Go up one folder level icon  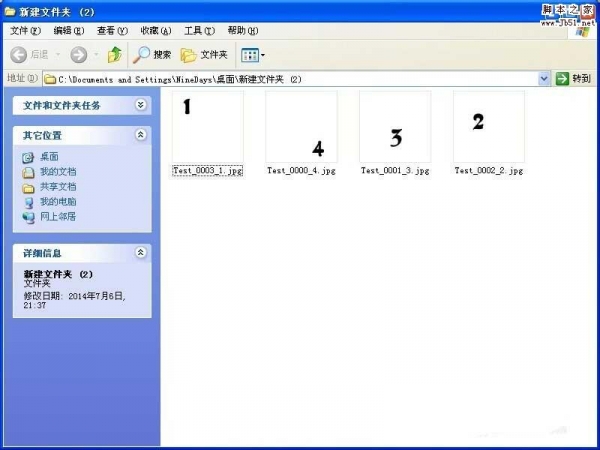[114, 55]
